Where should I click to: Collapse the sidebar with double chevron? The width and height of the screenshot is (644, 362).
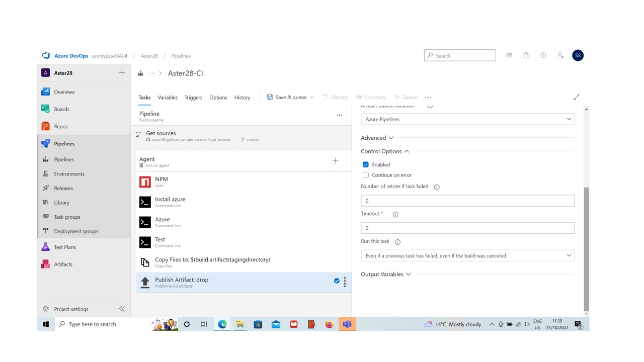[122, 309]
